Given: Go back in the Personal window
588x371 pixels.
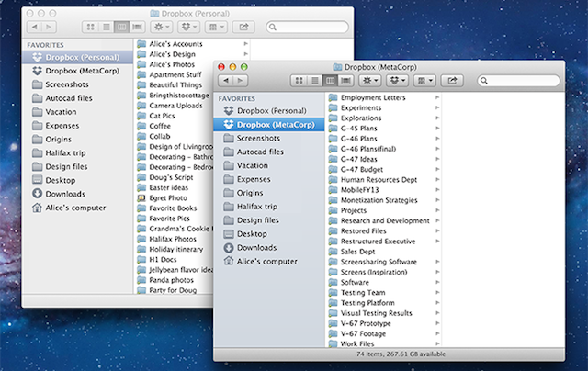Looking at the screenshot, I should point(35,27).
